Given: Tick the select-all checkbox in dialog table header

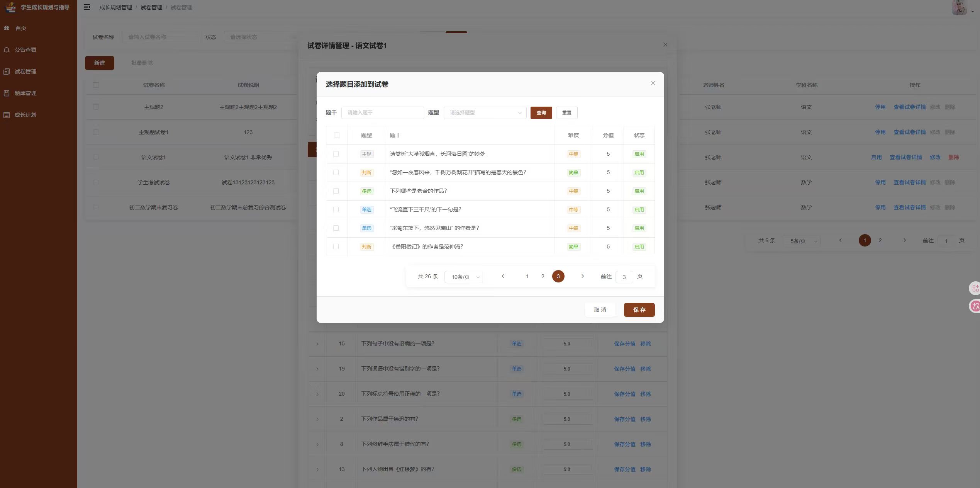Looking at the screenshot, I should [337, 135].
